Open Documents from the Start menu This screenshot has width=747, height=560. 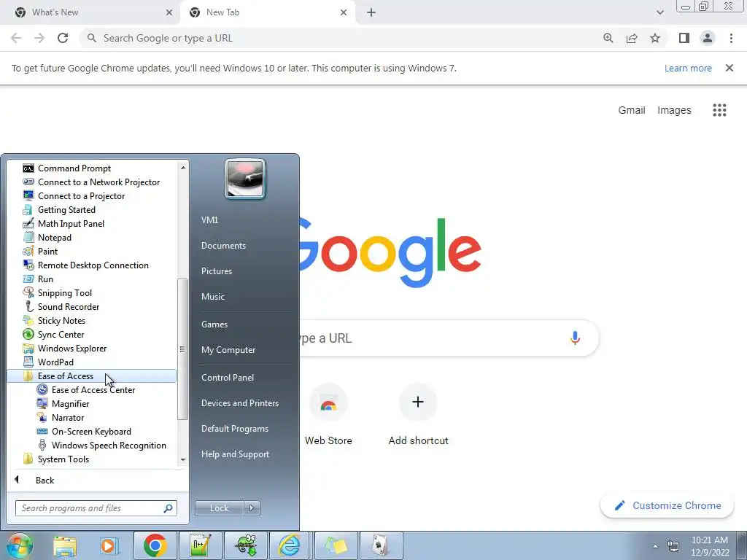tap(223, 245)
